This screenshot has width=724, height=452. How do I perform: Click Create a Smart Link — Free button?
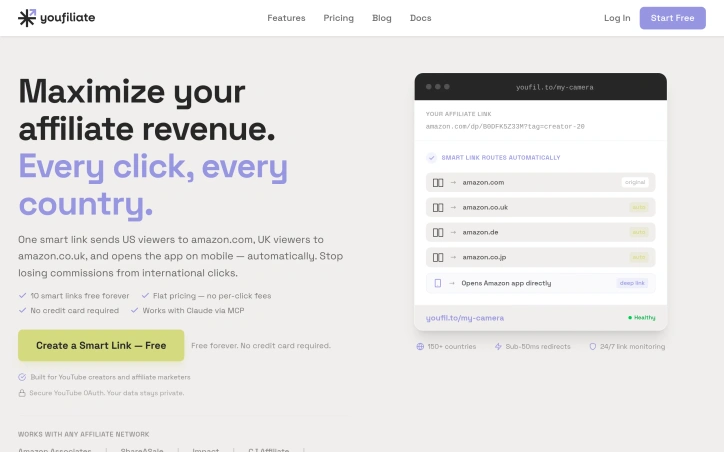coord(101,345)
